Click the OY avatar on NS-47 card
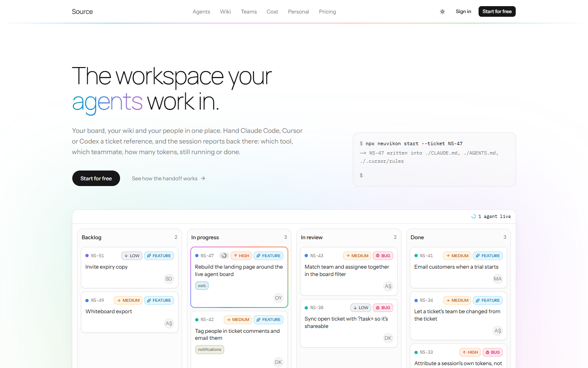588x368 pixels. point(278,298)
